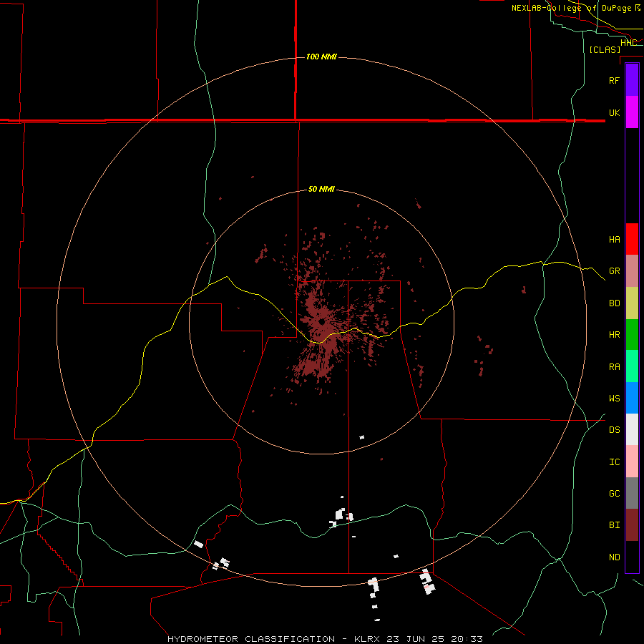Viewport: 644px width, 644px height.
Task: Click the HHC product label
Action: (628, 42)
